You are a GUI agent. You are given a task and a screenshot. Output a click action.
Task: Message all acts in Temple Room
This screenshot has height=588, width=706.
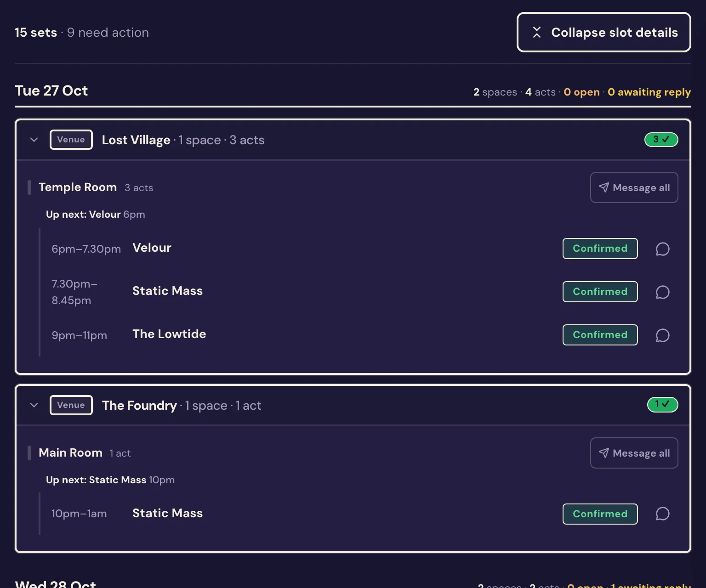tap(634, 187)
